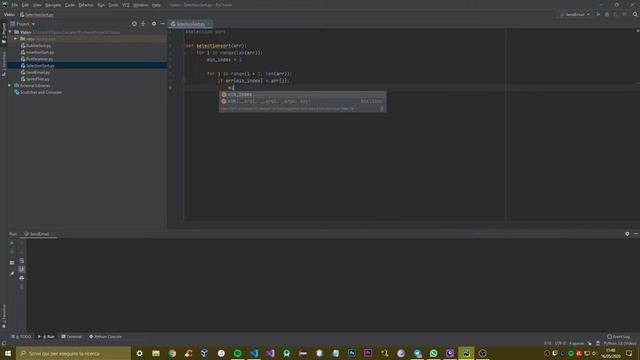
Task: Open the Code menu
Action: [70, 5]
